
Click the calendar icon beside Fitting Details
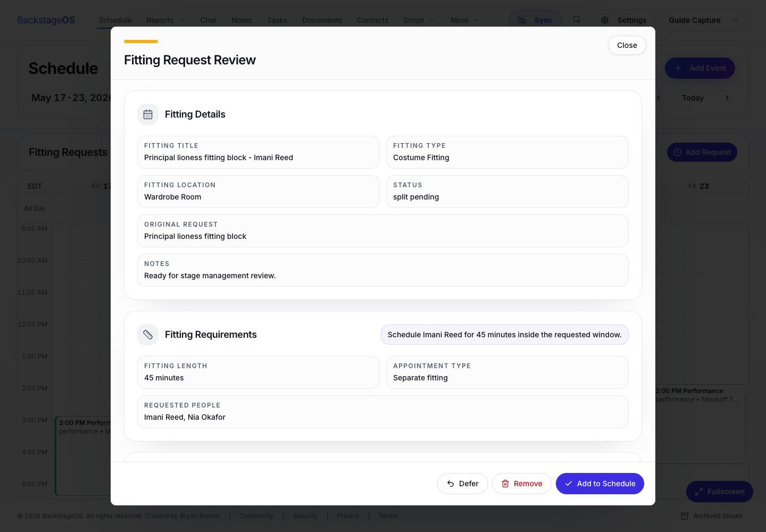tap(148, 114)
